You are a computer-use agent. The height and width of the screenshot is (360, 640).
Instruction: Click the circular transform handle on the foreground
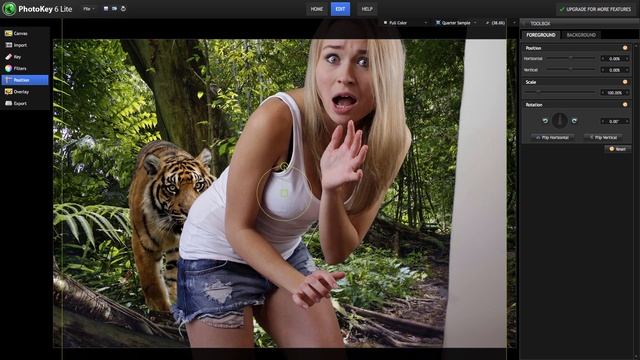[x=284, y=193]
